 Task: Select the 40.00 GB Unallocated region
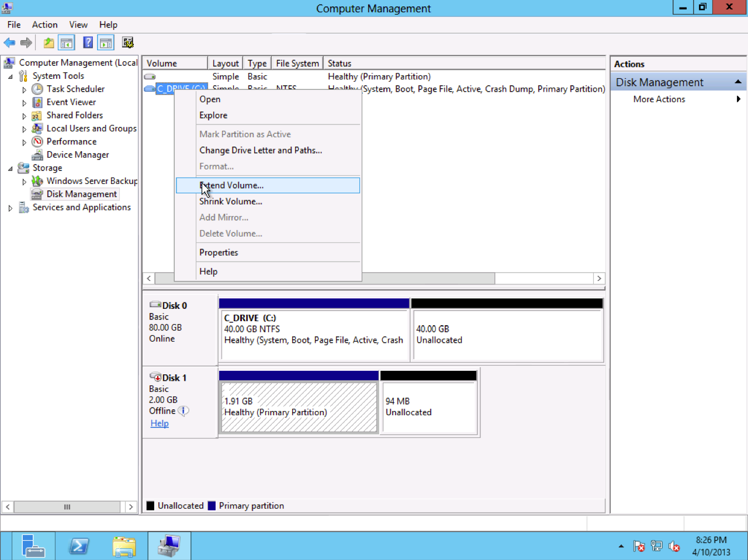click(507, 335)
